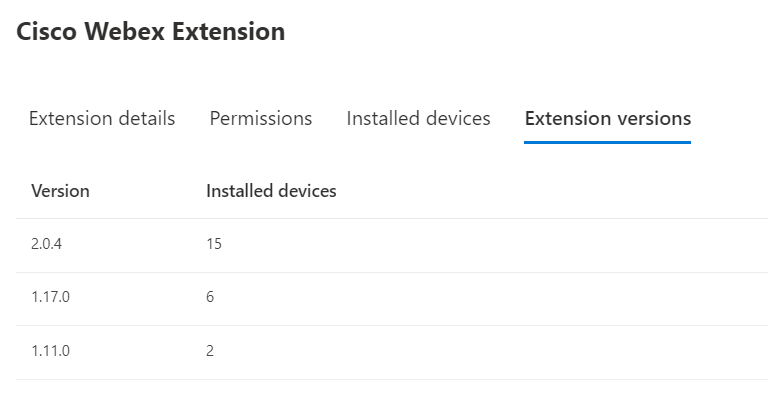Click the 2 installed devices count

point(210,351)
